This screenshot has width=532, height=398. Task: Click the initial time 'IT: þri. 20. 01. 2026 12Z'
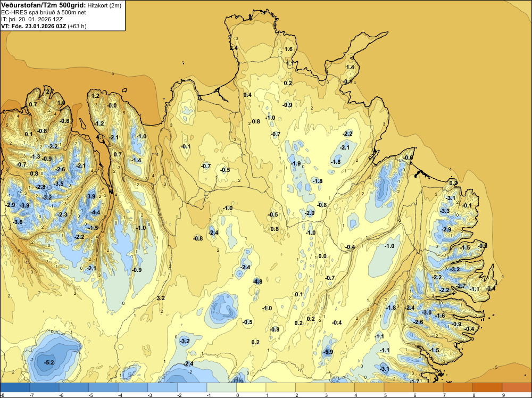coord(32,19)
